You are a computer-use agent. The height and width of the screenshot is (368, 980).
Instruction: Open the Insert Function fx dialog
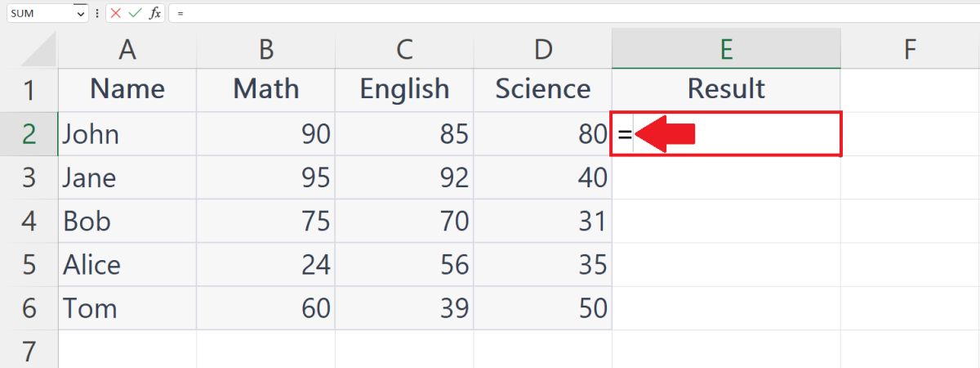(154, 13)
